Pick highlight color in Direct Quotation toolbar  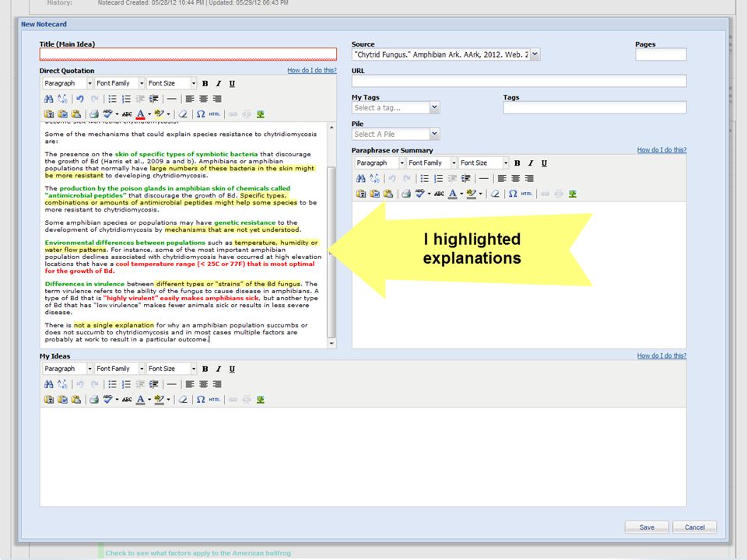pos(159,114)
